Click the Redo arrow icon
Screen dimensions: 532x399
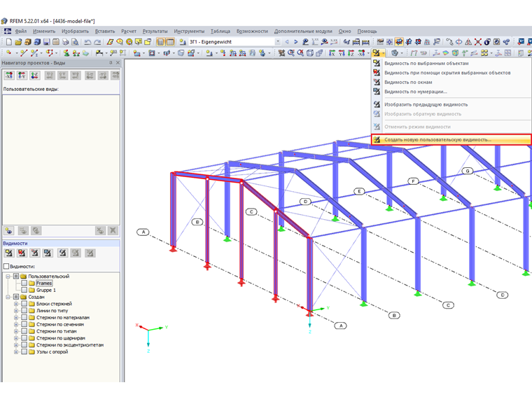(97, 42)
